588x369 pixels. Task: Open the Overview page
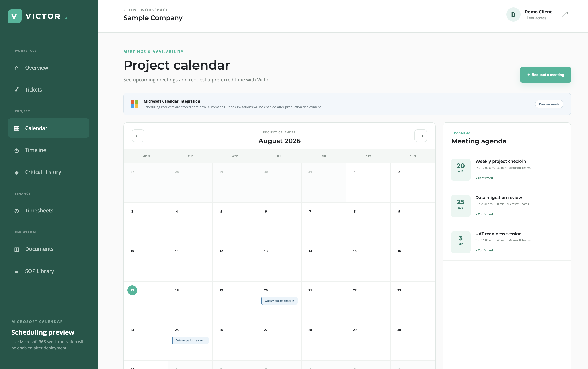click(x=49, y=68)
